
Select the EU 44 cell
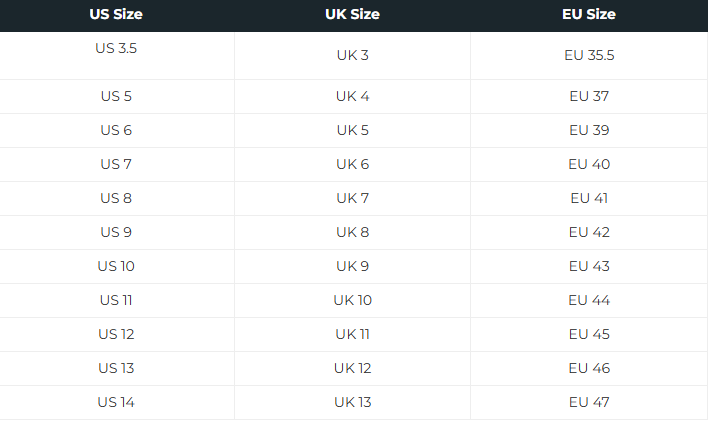pos(589,301)
